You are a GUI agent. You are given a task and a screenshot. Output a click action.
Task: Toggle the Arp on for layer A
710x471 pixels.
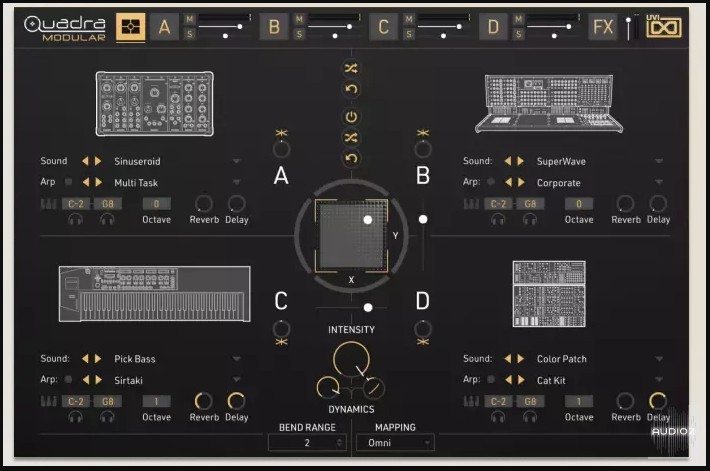(x=68, y=182)
